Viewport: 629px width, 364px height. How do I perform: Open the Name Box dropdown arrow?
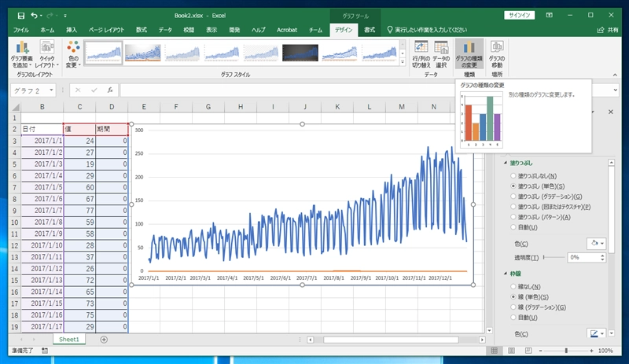pos(51,90)
